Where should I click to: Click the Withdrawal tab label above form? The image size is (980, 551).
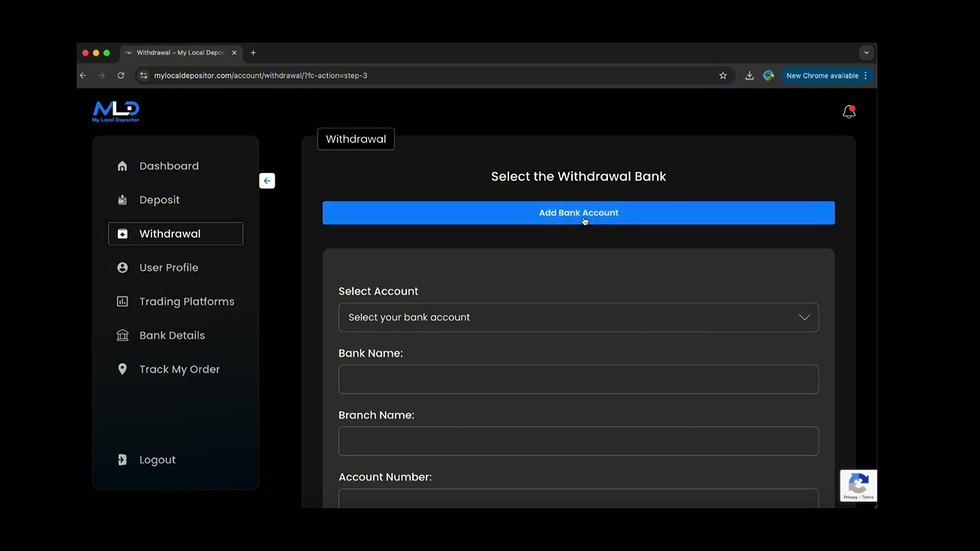pyautogui.click(x=356, y=139)
